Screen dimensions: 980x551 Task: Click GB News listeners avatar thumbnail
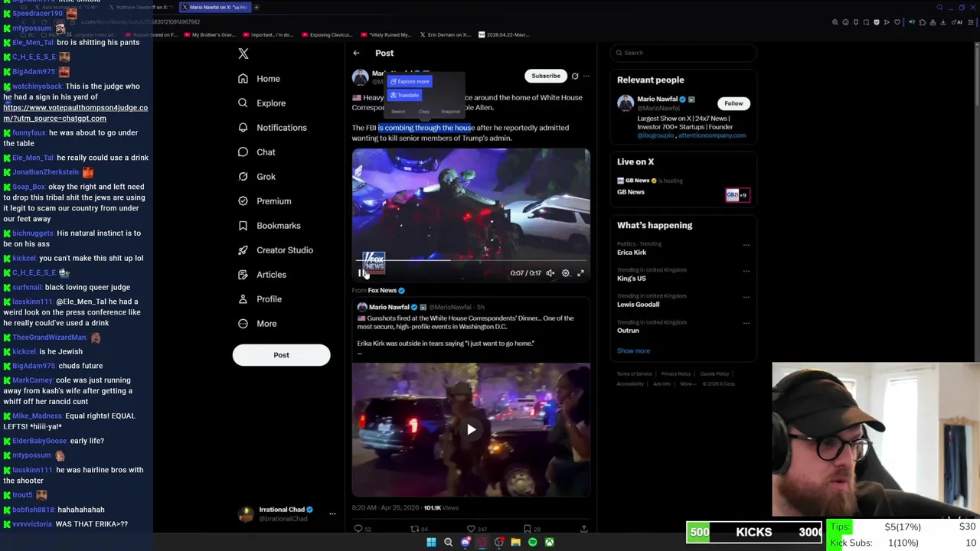737,195
